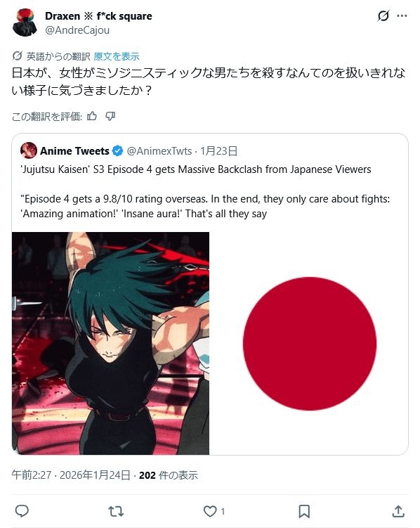View the Jujutsu Kaisen anime image

[111, 343]
